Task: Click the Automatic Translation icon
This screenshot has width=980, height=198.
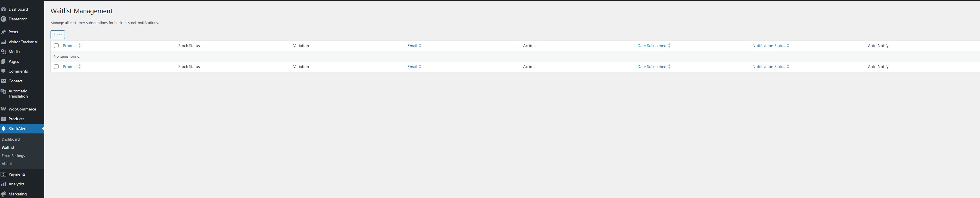Action: (x=3, y=91)
